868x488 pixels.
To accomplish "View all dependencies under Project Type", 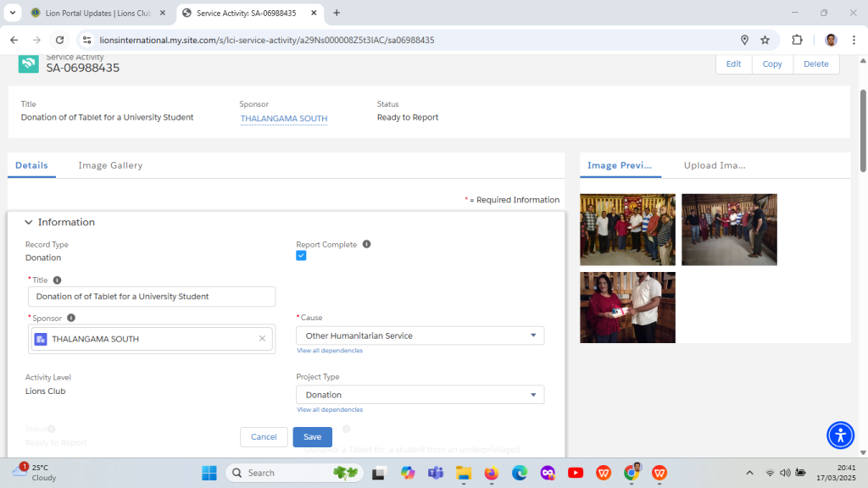I will (330, 409).
